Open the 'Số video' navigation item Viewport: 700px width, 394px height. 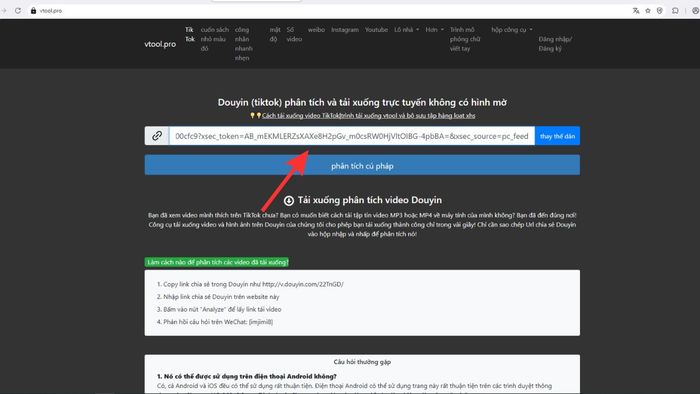294,34
